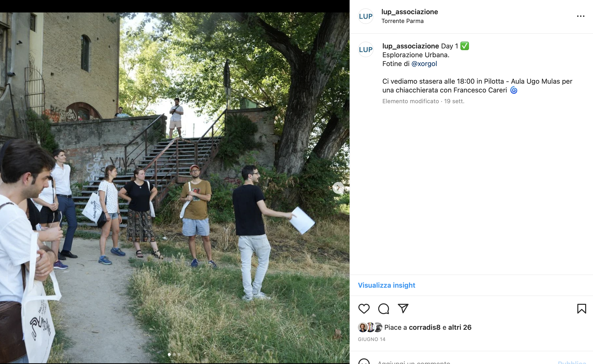593x364 pixels.
Task: Share post via paper plane icon
Action: [403, 308]
